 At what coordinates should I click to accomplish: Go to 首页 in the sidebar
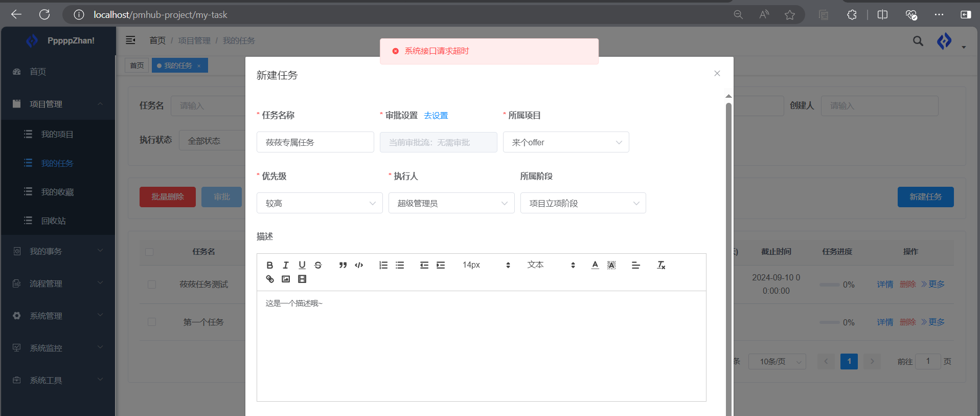[x=58, y=72]
